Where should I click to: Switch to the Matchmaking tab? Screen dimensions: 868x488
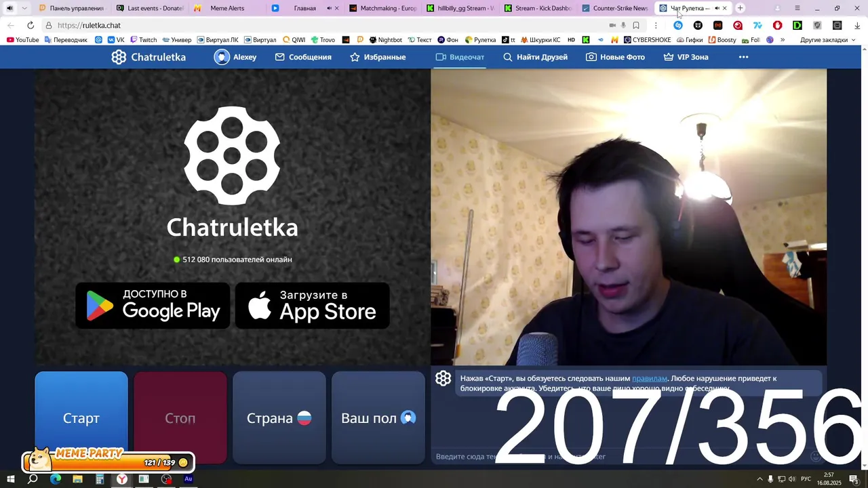pos(382,8)
